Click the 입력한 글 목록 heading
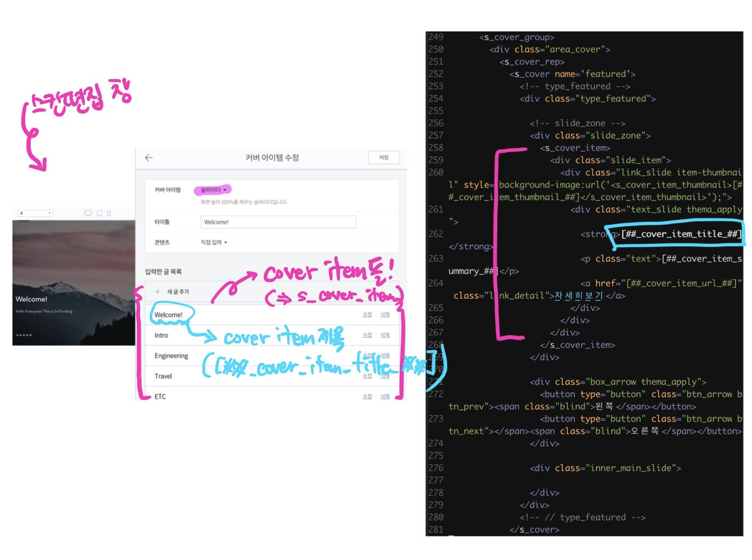The image size is (752, 560). [163, 272]
